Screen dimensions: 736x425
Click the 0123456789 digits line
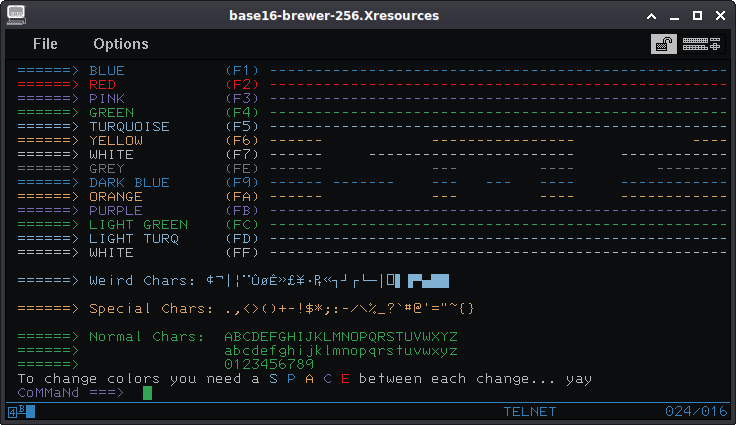coord(269,364)
